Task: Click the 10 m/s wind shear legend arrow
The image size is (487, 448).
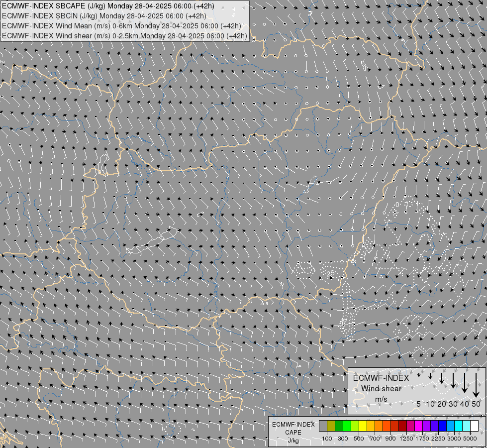Action: pos(430,376)
